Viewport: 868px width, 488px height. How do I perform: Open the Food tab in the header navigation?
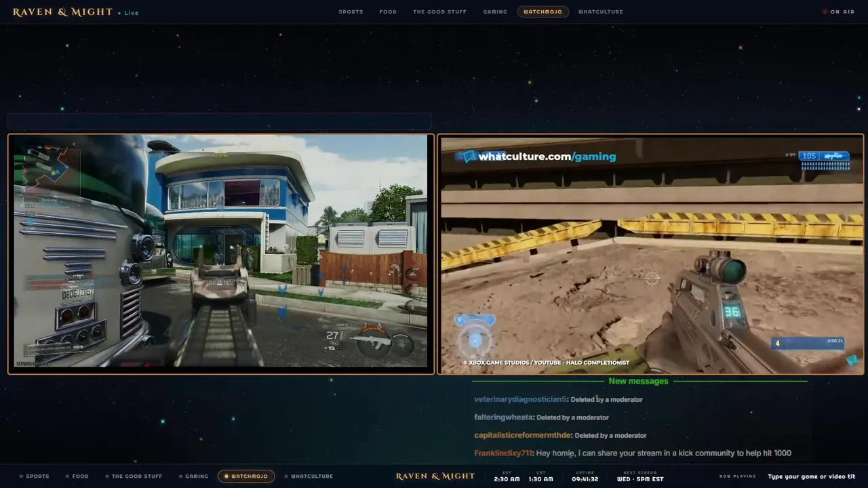coord(388,12)
